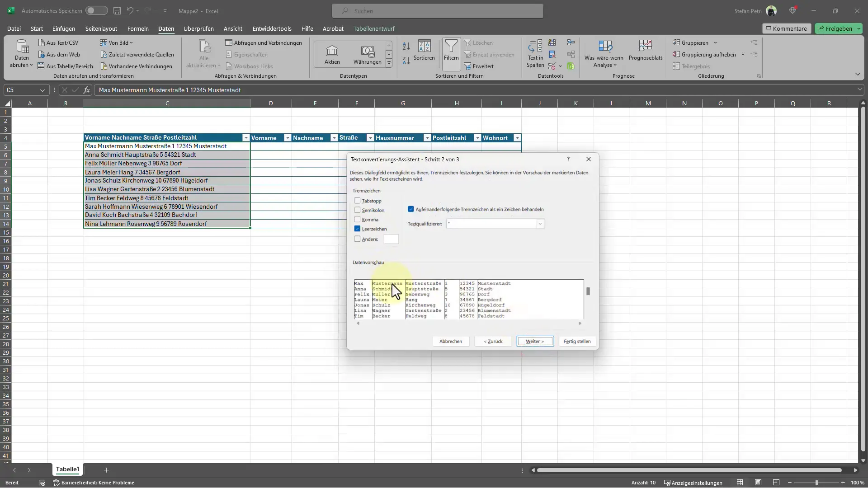Import data Aus Text/CSV

pos(58,43)
